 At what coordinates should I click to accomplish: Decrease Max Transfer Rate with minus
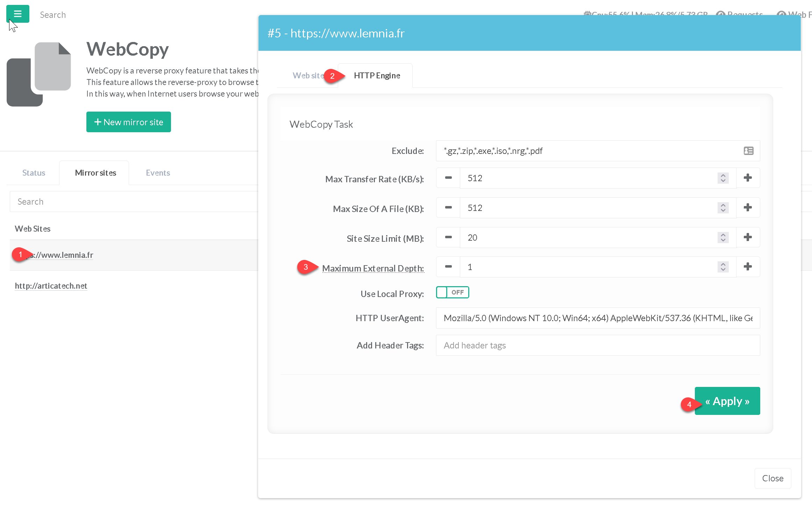448,178
